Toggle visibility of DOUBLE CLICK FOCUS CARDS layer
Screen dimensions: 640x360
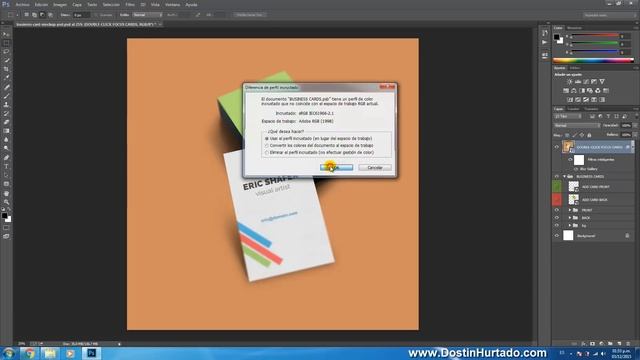[556, 147]
